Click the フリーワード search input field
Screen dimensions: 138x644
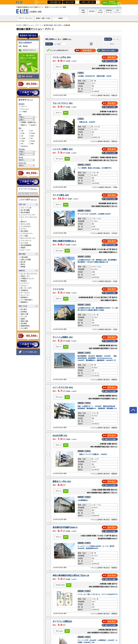click(28, 194)
